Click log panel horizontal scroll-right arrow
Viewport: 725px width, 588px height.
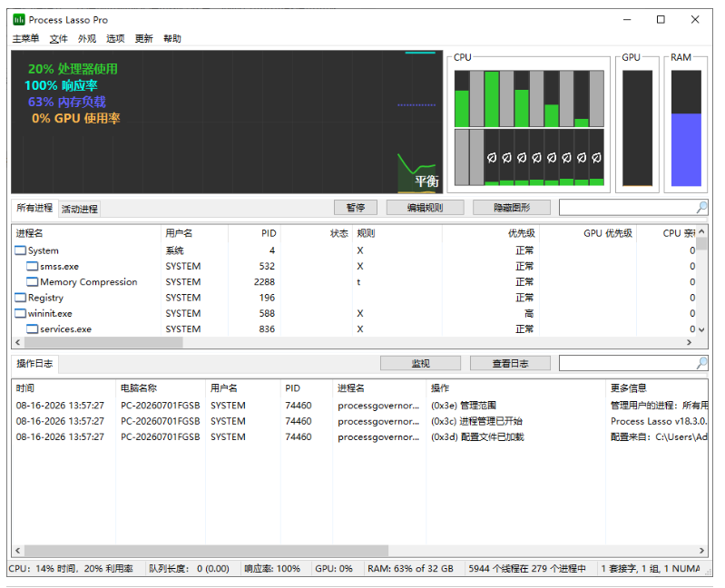(701, 551)
